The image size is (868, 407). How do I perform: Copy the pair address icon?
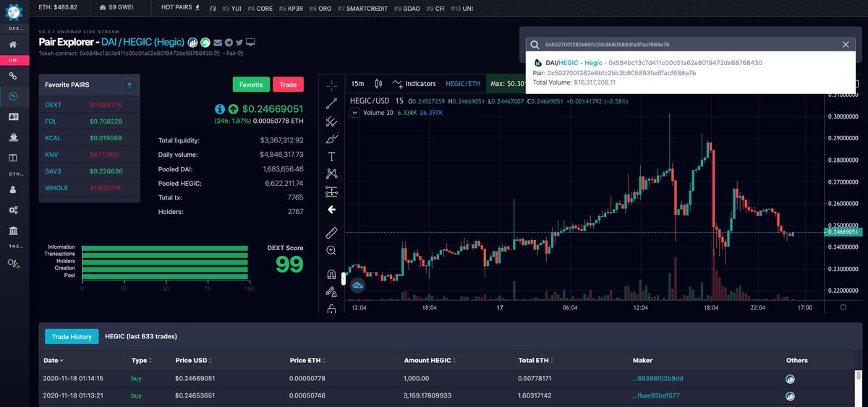point(240,53)
